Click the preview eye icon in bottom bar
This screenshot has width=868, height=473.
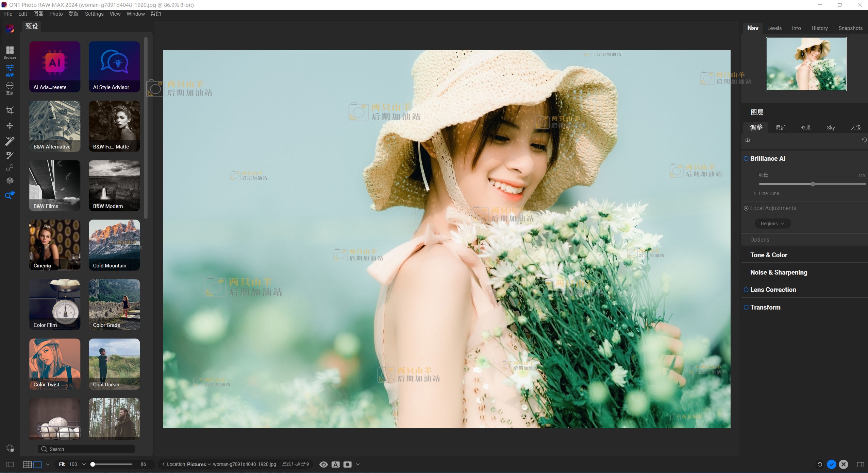(323, 465)
